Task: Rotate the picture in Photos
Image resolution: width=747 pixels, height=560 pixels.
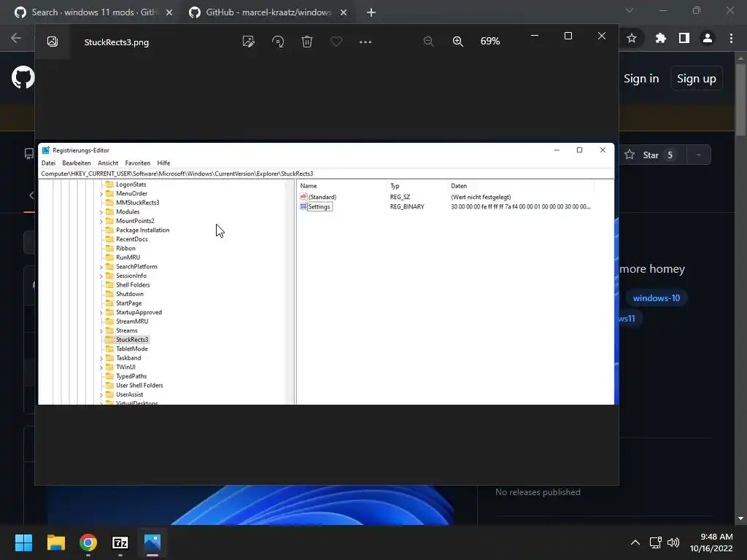Action: 278,42
